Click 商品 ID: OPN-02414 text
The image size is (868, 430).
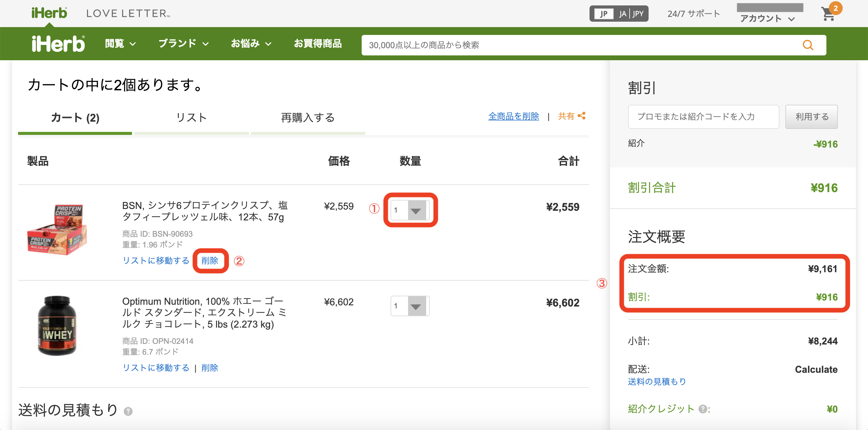tap(158, 341)
